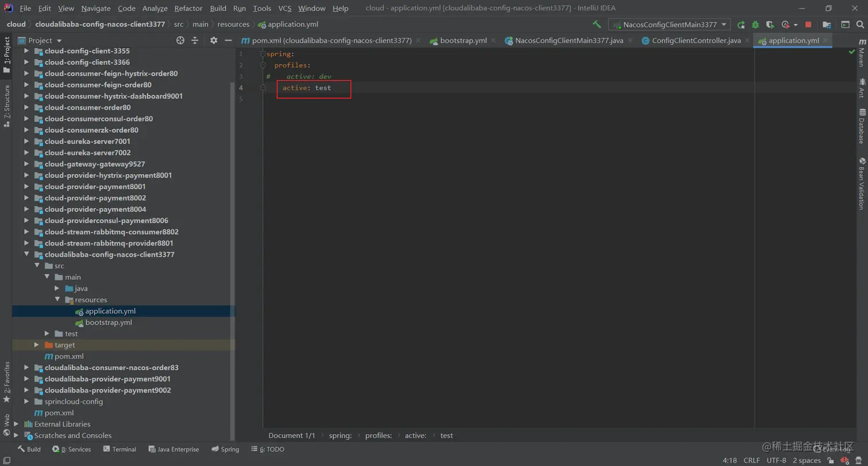The image size is (868, 466).
Task: Fold the spring block in the editor gutter
Action: (262, 54)
